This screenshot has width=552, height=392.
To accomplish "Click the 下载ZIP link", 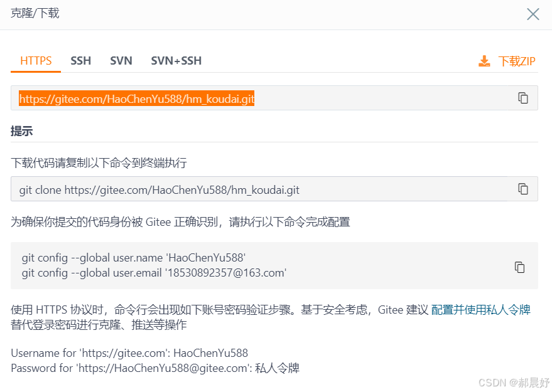I will point(516,61).
